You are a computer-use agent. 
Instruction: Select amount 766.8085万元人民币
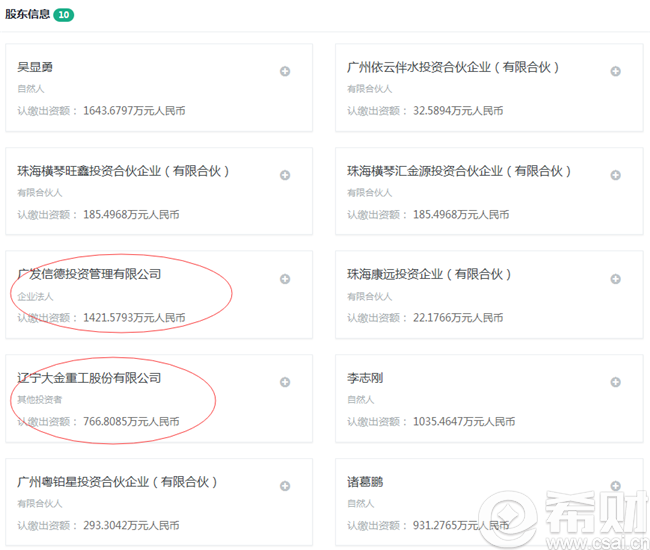pos(131,422)
